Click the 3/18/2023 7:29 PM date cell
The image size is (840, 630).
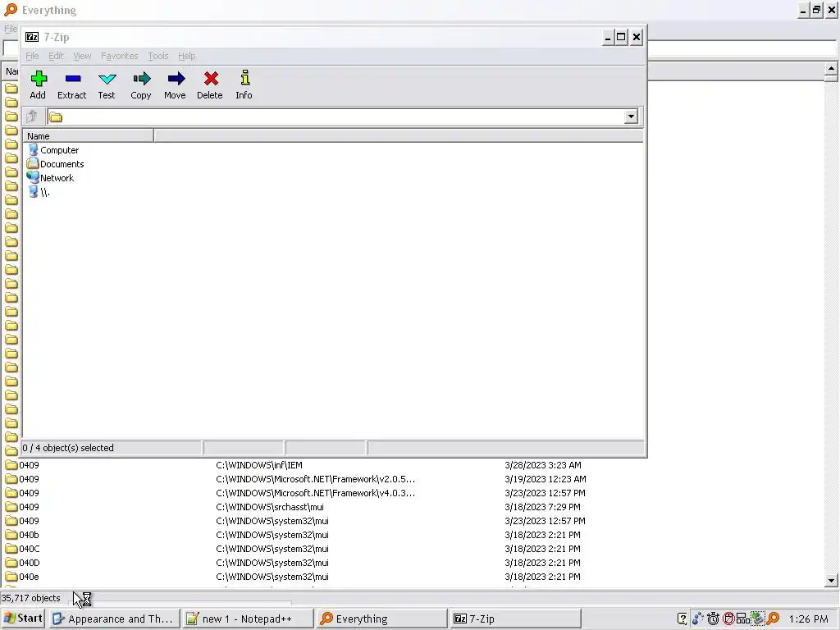(542, 507)
